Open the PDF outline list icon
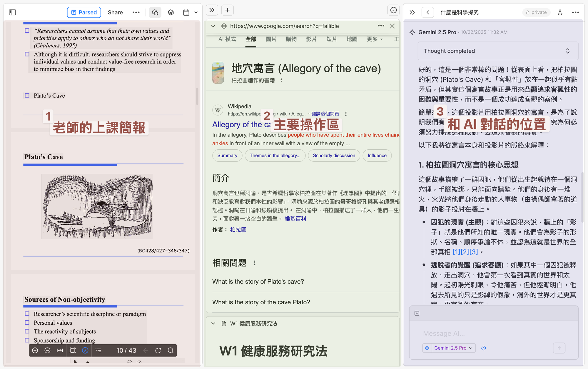Image resolution: width=588 pixels, height=369 pixels. pos(98,350)
